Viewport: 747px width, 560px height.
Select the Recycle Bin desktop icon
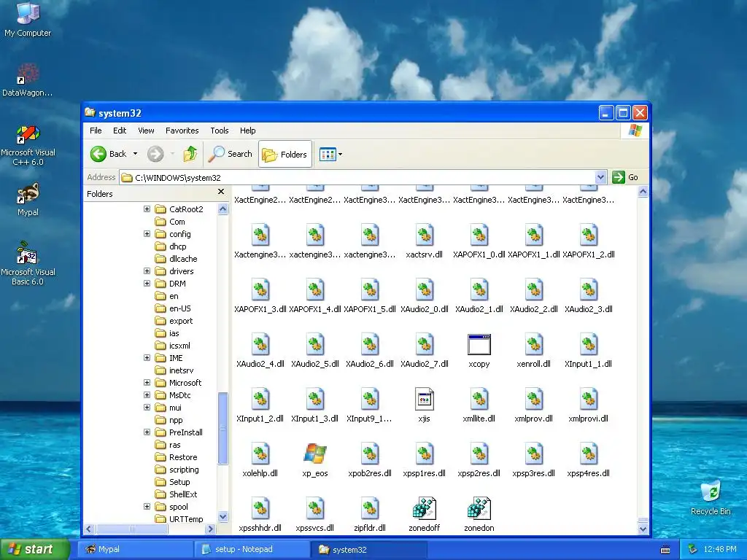(x=711, y=497)
